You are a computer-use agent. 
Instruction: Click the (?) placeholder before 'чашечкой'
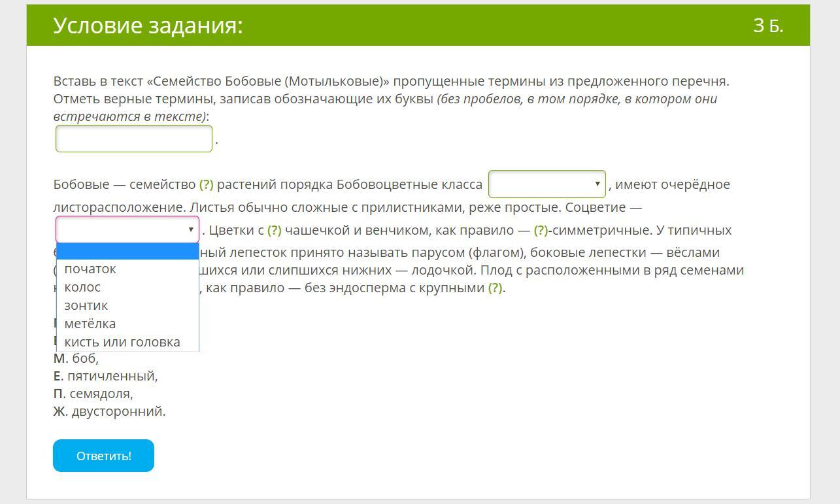click(x=275, y=230)
